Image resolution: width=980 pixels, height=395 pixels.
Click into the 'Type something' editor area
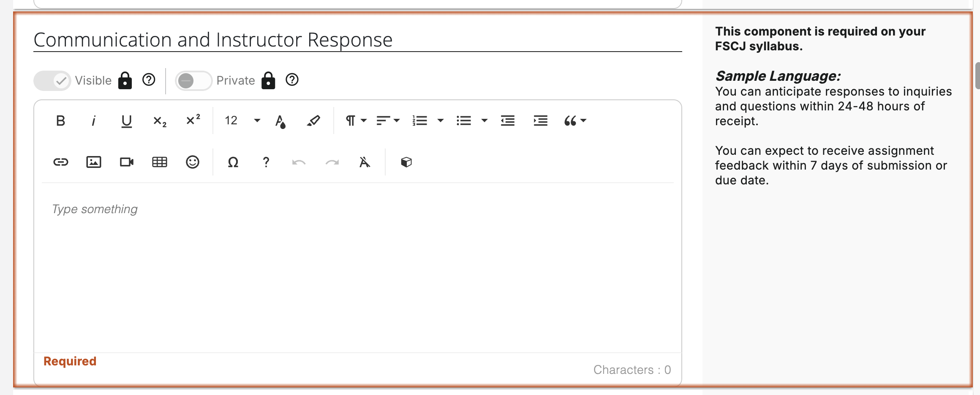tap(357, 268)
